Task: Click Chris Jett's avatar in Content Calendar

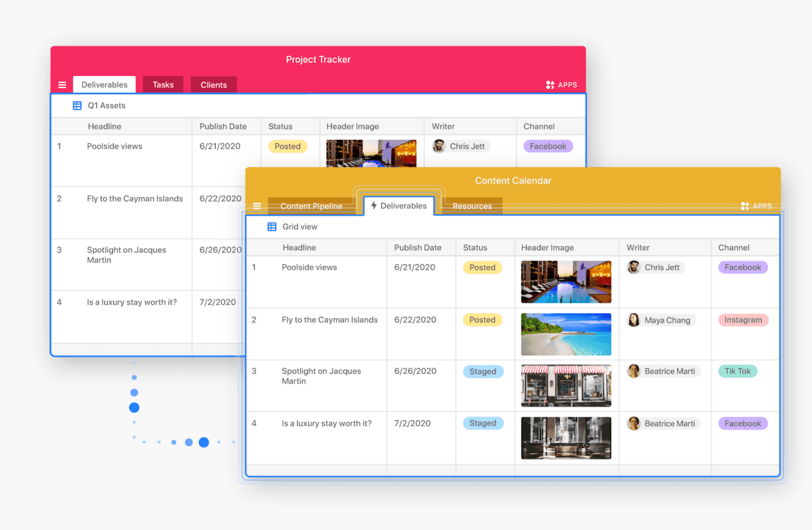Action: [x=634, y=267]
